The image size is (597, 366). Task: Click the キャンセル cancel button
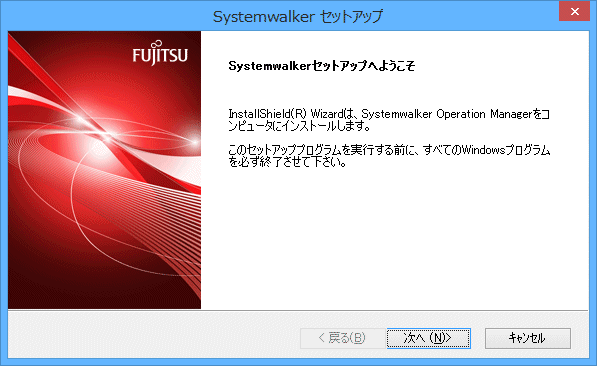click(528, 338)
